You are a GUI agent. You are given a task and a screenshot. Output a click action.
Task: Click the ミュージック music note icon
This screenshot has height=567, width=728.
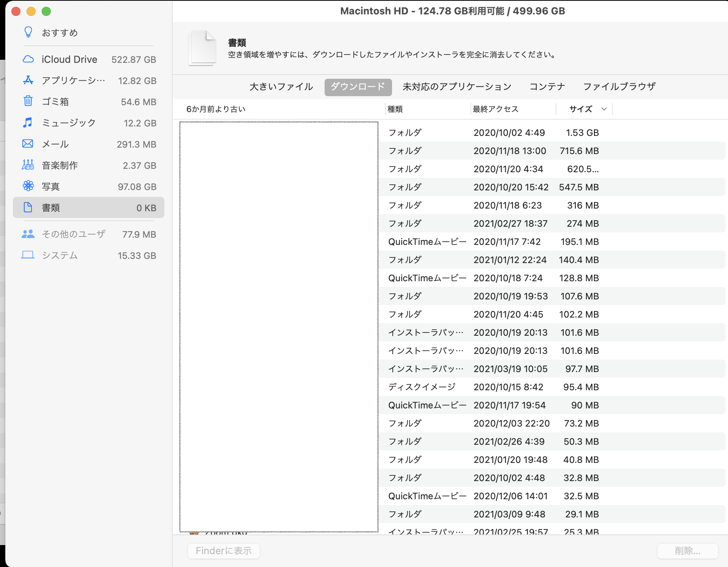tap(28, 123)
